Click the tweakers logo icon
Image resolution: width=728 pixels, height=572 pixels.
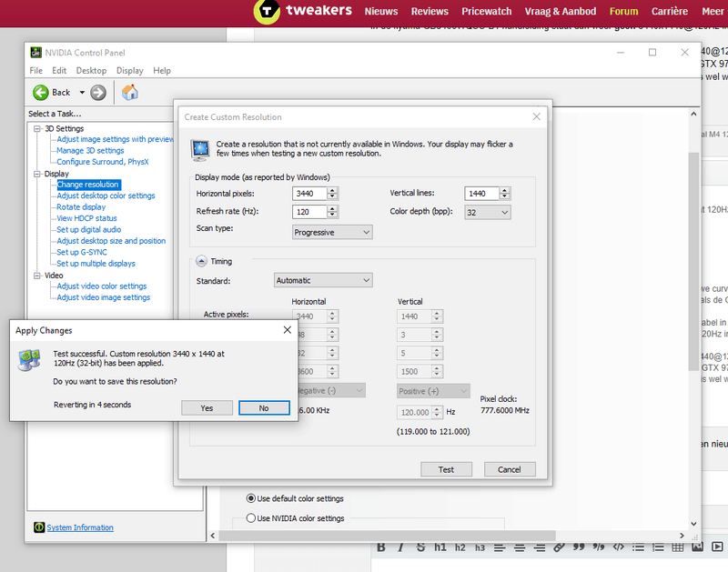(x=267, y=10)
